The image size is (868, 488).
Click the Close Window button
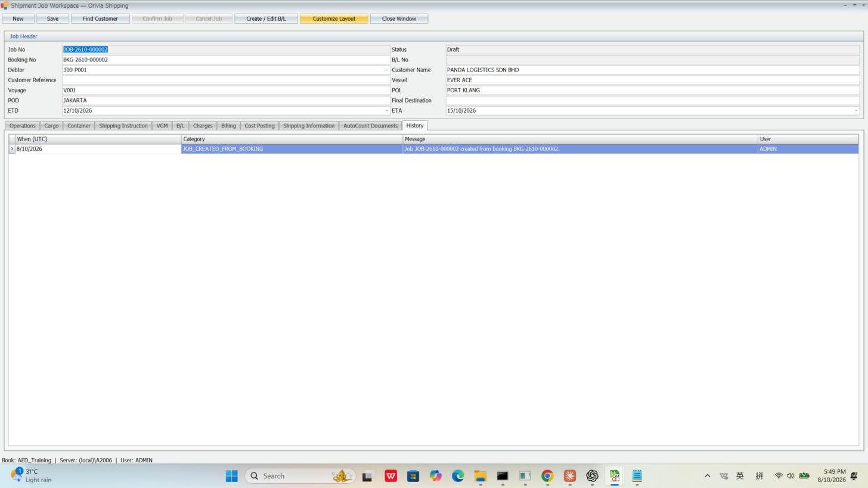399,18
